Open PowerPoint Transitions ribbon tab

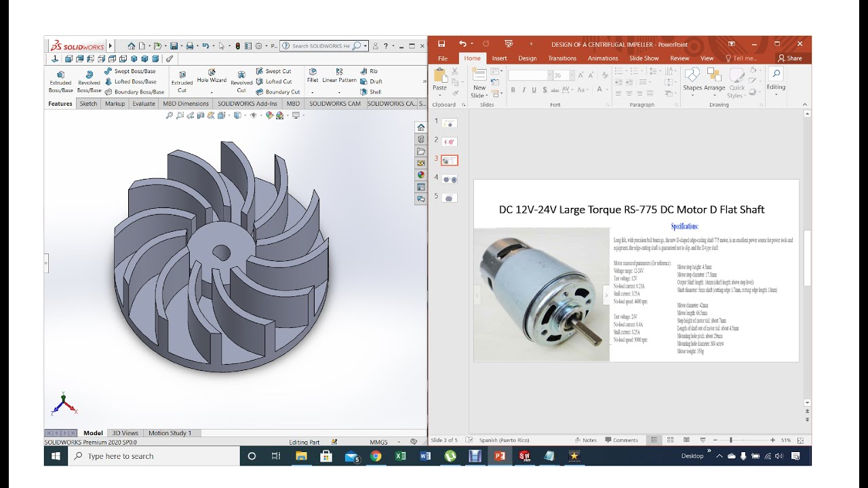point(562,58)
